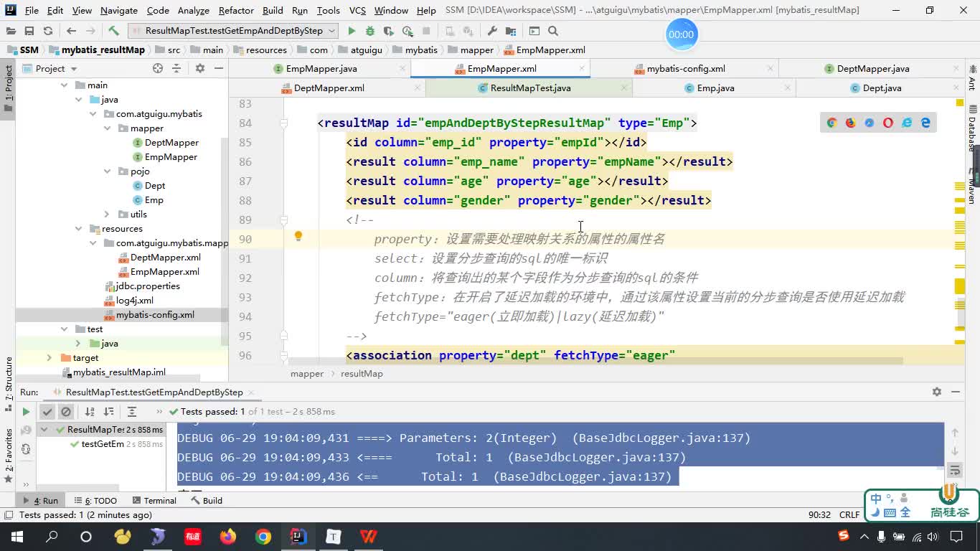Run the configuration with green play icon
Image resolution: width=980 pixels, height=551 pixels.
pyautogui.click(x=352, y=31)
